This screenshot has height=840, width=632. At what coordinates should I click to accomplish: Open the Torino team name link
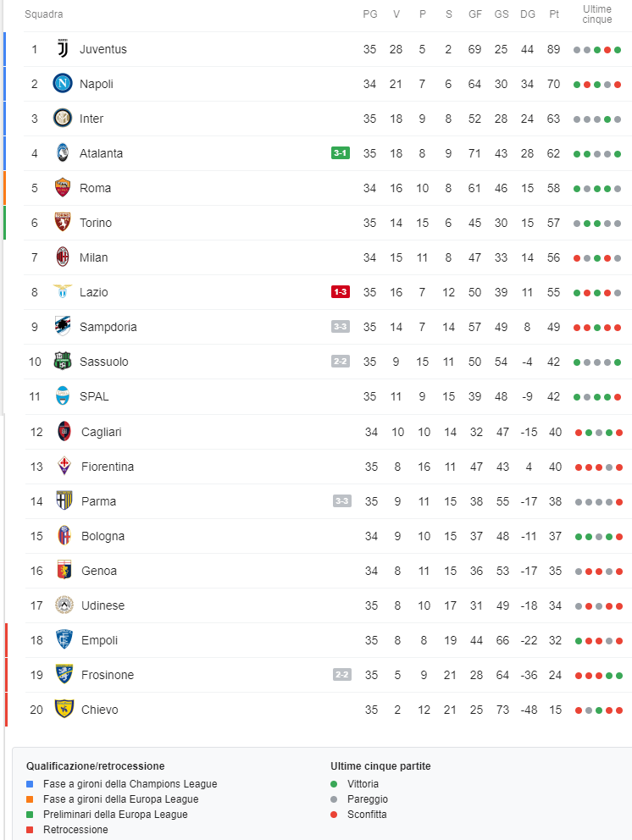coord(96,223)
